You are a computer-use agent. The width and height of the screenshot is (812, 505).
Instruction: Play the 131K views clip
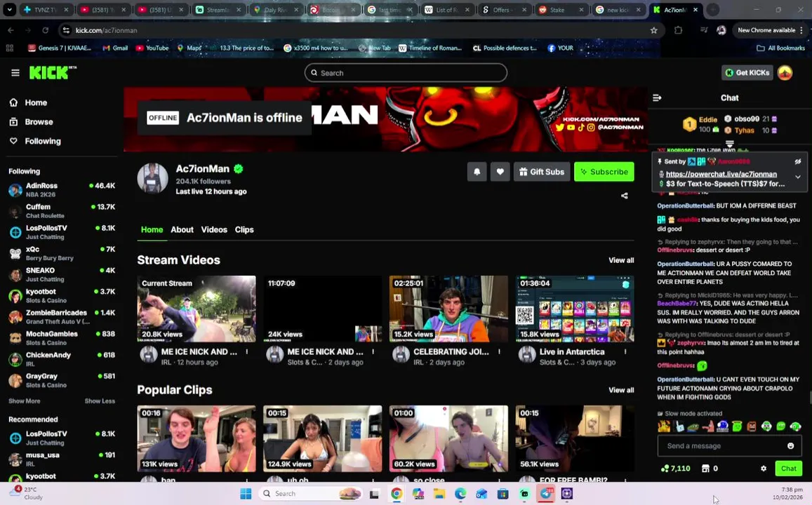(197, 439)
